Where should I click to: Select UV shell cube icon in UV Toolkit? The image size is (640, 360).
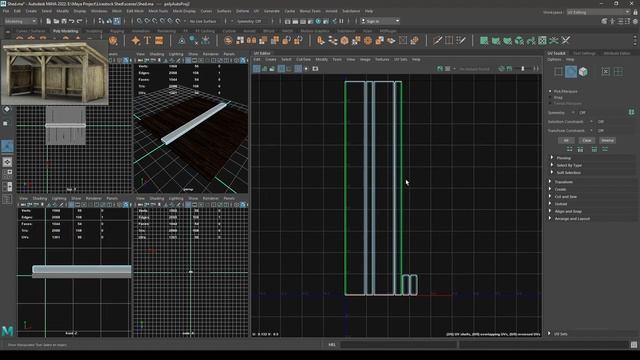coord(583,72)
